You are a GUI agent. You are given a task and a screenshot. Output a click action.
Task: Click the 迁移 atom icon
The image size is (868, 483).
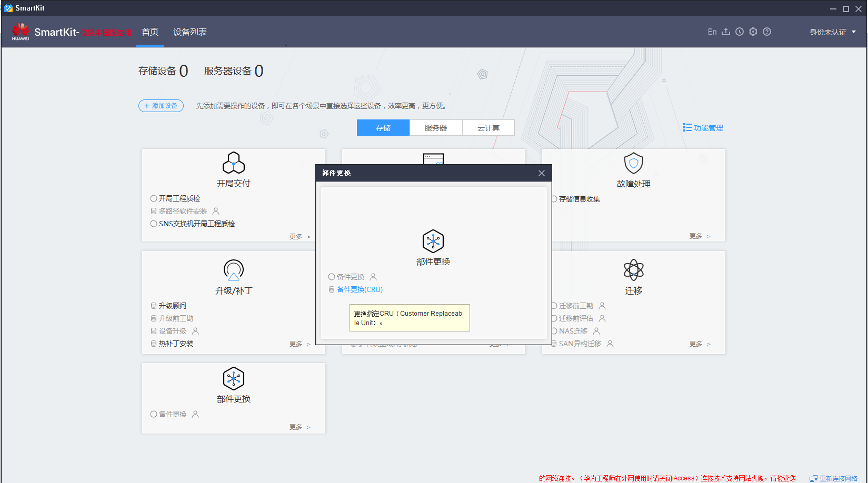point(633,270)
